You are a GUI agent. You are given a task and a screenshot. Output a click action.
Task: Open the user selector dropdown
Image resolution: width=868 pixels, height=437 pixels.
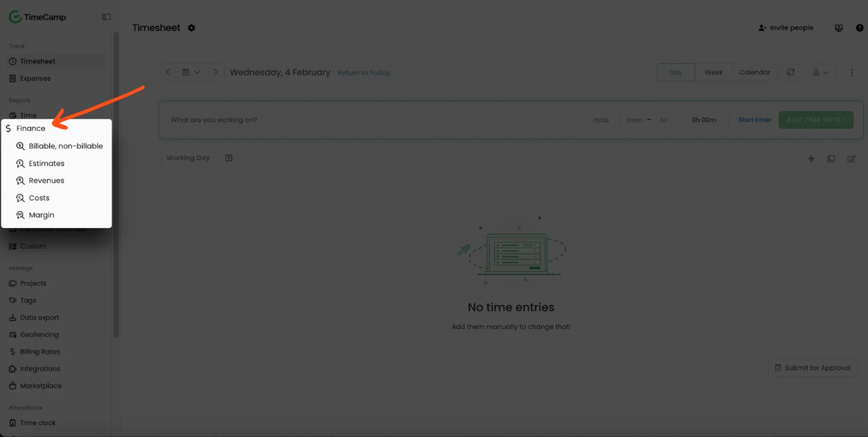pos(820,72)
